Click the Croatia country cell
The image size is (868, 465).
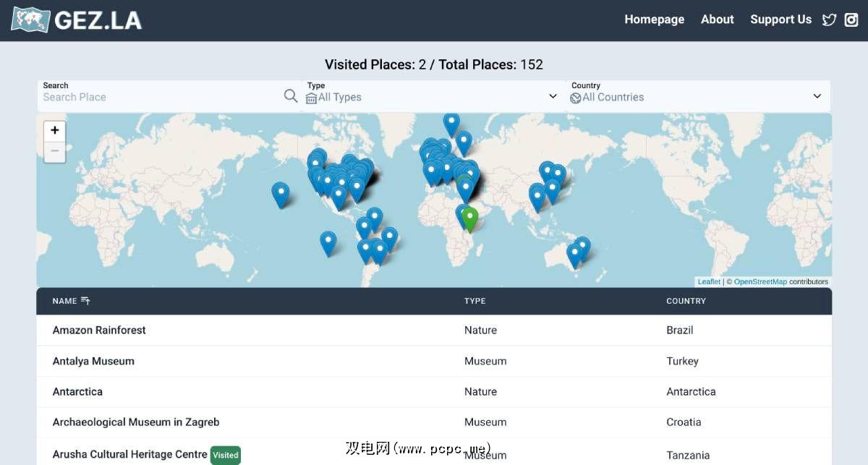pyautogui.click(x=684, y=422)
